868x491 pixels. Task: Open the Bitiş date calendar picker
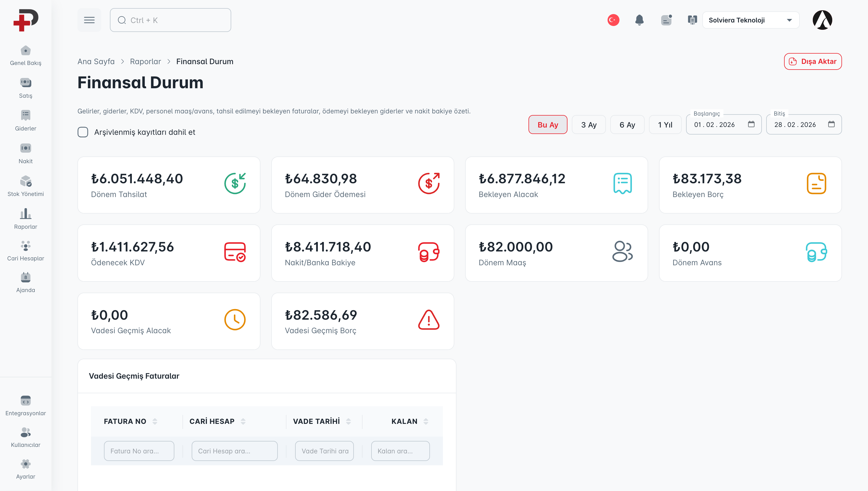tap(831, 125)
